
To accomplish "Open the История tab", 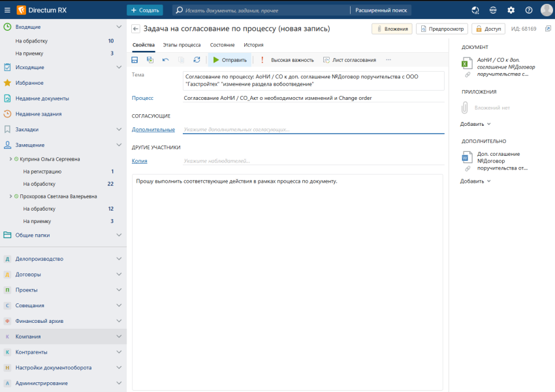I will 253,44.
